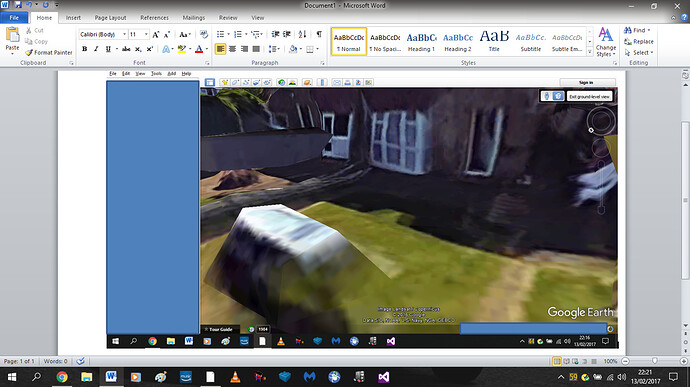This screenshot has width=690, height=387.
Task: Toggle Bold formatting in the ribbon
Action: pos(84,49)
